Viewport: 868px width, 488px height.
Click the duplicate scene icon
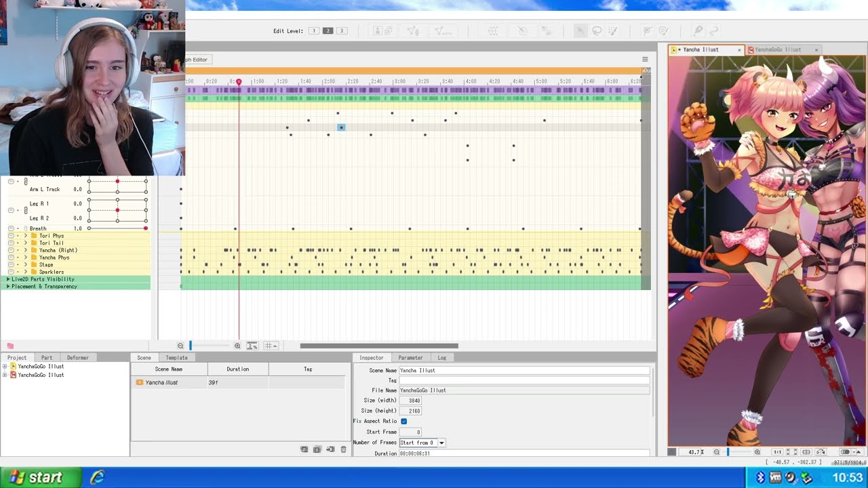pyautogui.click(x=317, y=449)
